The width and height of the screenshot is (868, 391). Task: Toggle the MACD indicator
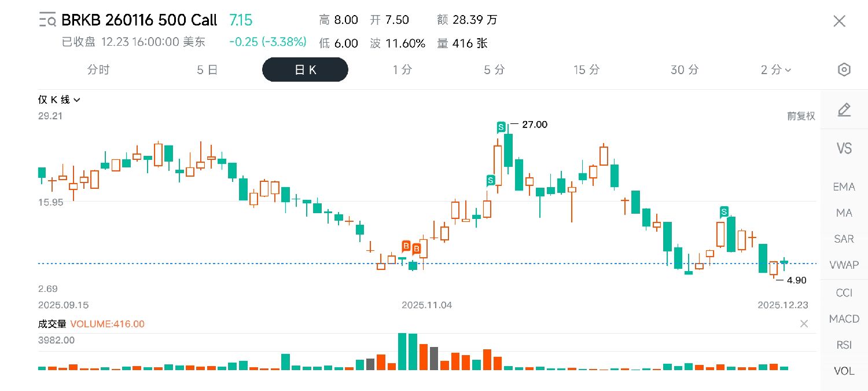(x=844, y=319)
